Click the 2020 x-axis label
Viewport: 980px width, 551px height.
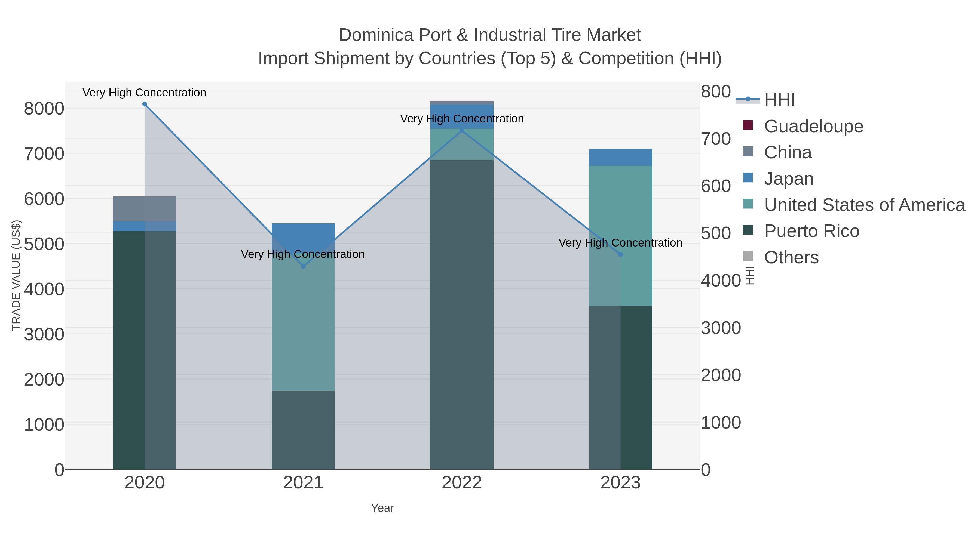[x=145, y=483]
